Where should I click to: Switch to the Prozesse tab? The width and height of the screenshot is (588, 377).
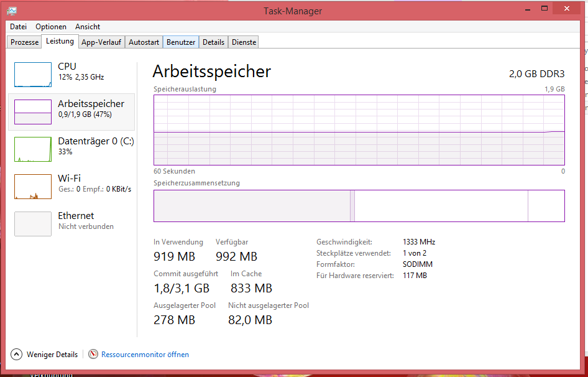(25, 42)
